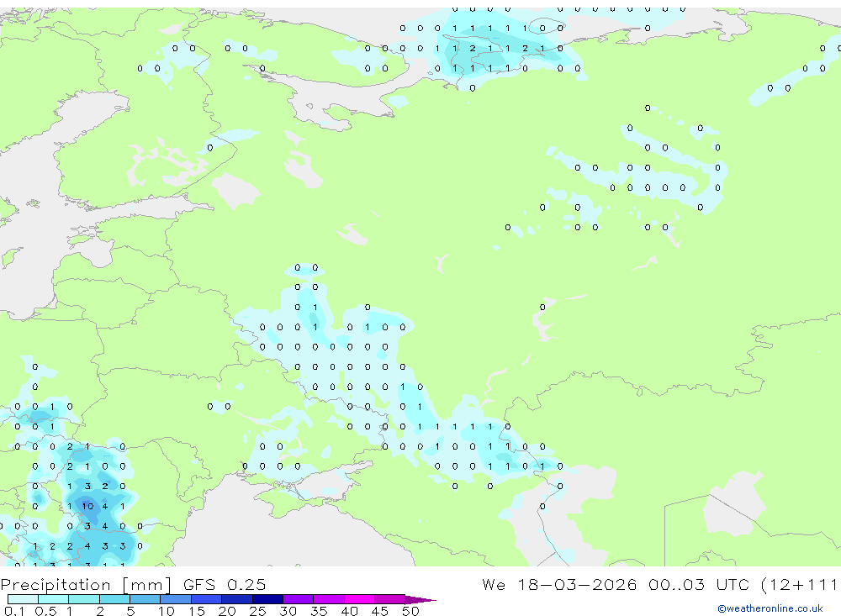Click legend scale label '0.1'

click(14, 611)
